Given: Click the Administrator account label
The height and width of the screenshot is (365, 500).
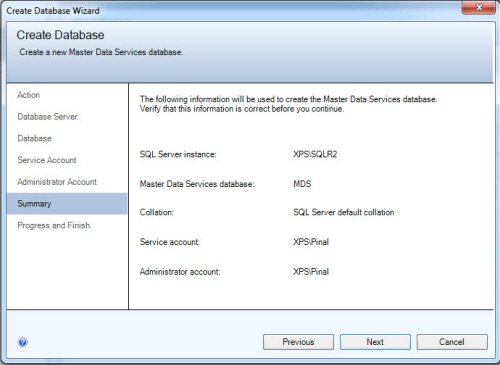Looking at the screenshot, I should [x=180, y=272].
